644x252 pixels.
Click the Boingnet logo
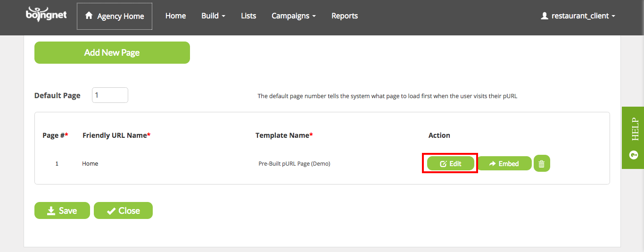tap(46, 15)
